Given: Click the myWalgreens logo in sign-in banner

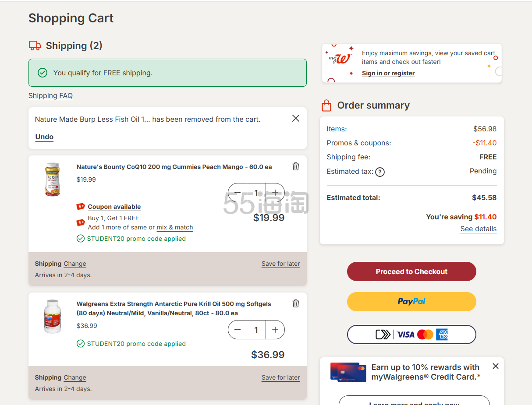Looking at the screenshot, I should point(340,58).
